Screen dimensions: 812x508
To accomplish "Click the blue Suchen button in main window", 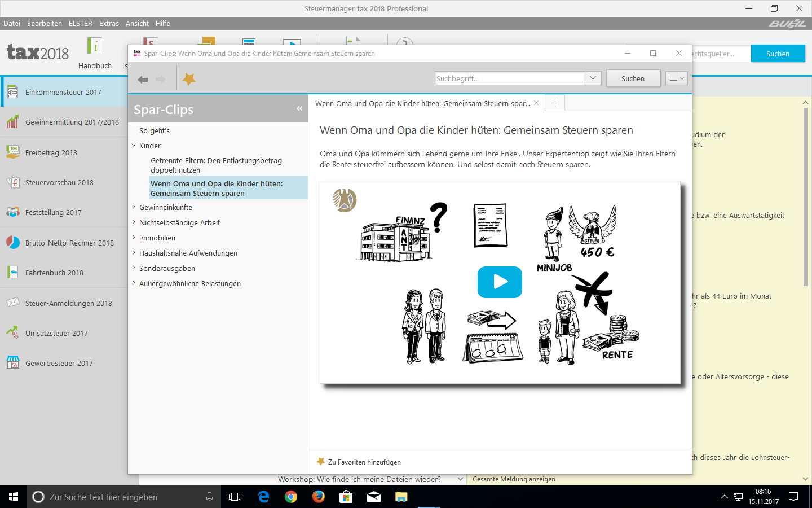I will click(778, 54).
